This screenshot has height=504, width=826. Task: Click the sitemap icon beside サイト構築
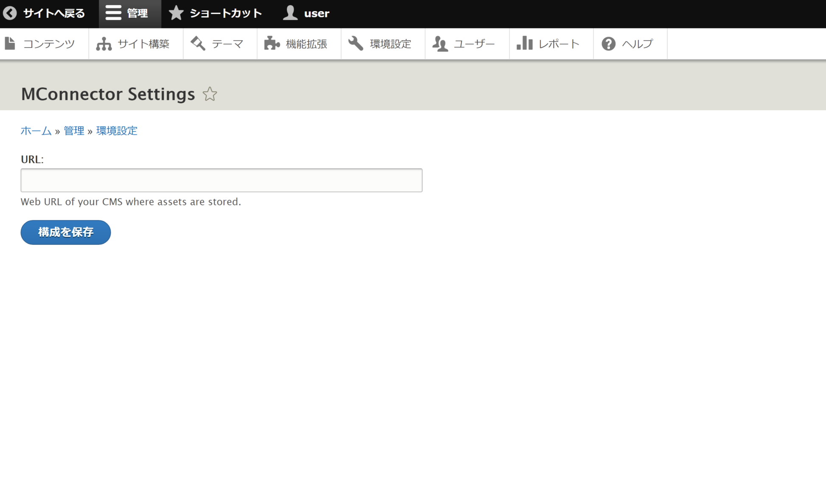coord(104,43)
